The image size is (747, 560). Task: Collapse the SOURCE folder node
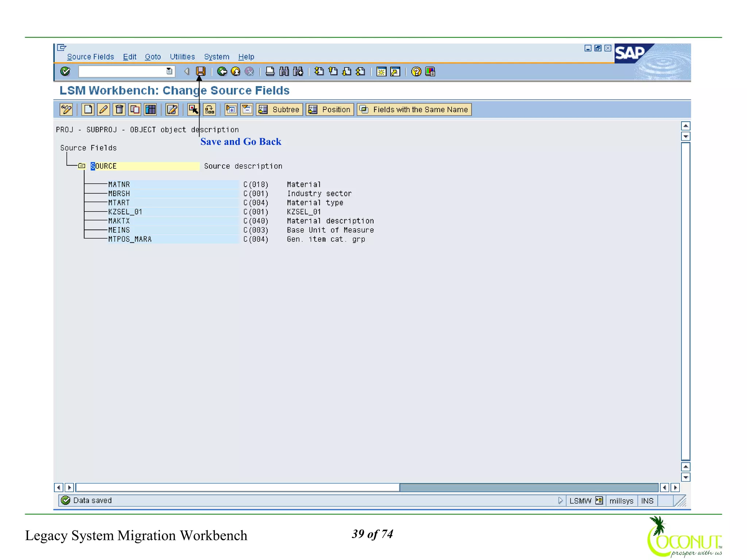pyautogui.click(x=82, y=166)
